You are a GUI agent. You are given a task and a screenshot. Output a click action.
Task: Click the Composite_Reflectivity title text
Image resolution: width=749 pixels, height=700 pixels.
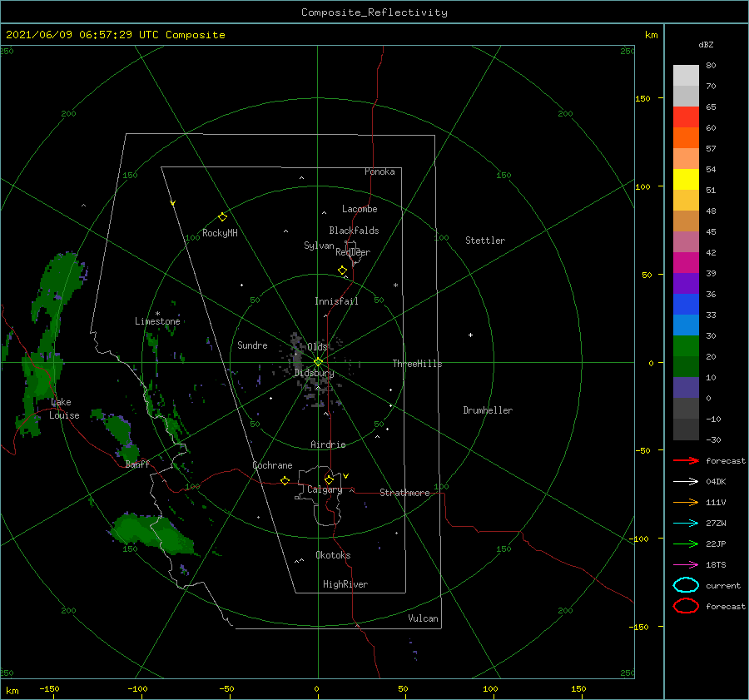pos(374,12)
